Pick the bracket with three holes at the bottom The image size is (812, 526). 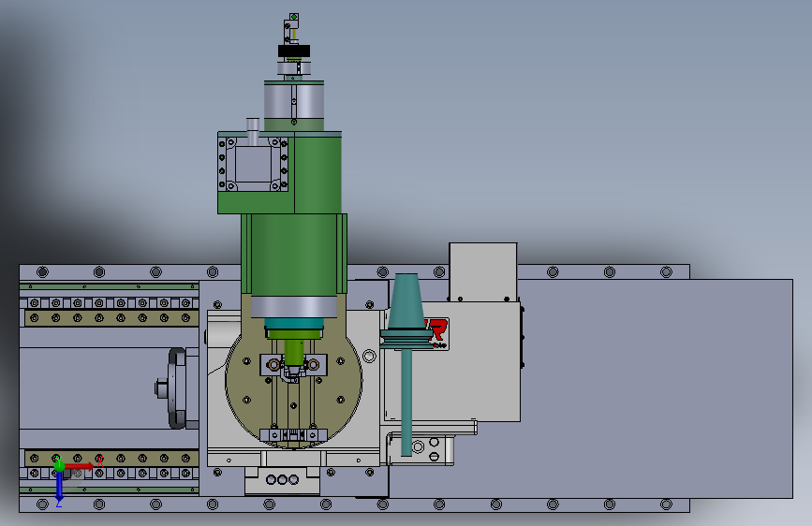[282, 480]
